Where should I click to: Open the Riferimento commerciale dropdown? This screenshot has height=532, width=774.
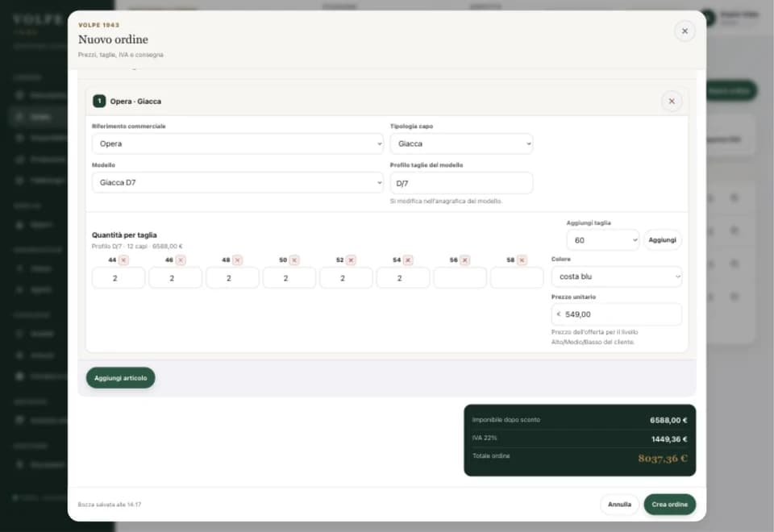(237, 143)
